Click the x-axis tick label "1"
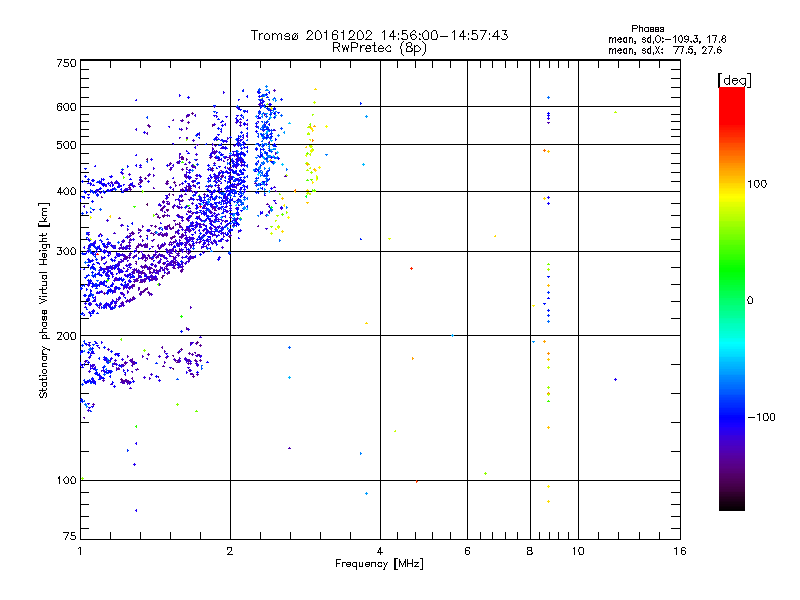The image size is (800, 600). pos(80,551)
